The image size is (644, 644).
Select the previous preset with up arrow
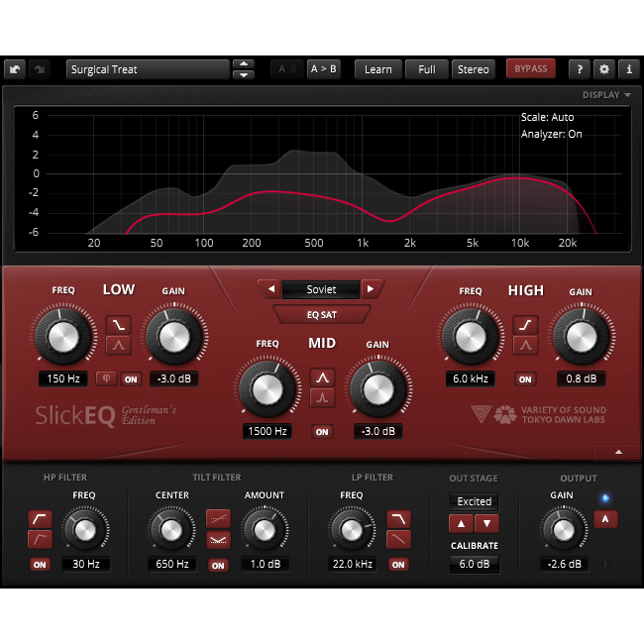(x=244, y=63)
